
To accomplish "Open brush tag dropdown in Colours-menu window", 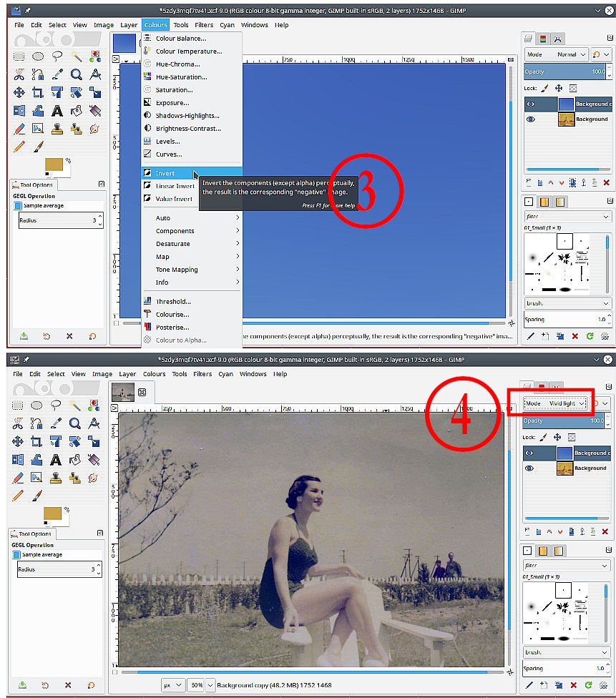I will coord(568,303).
